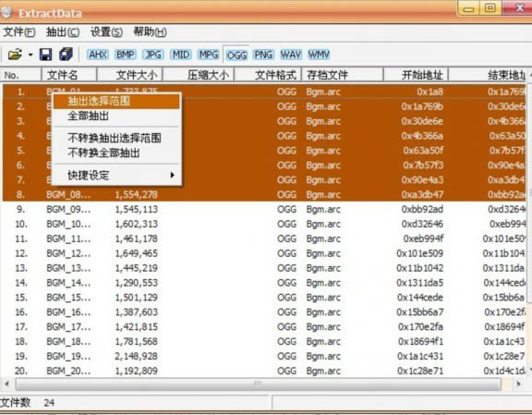
Task: Click the save all files icon
Action: [x=66, y=54]
